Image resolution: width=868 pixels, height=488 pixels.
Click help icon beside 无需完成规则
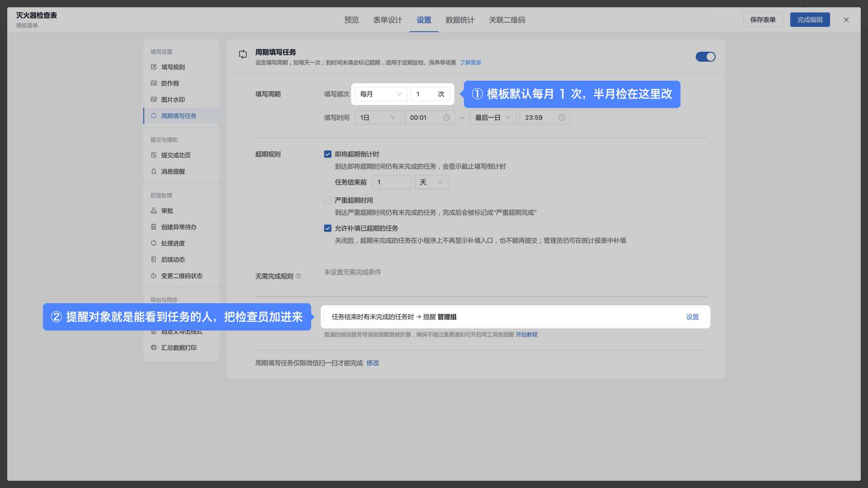[x=299, y=276]
